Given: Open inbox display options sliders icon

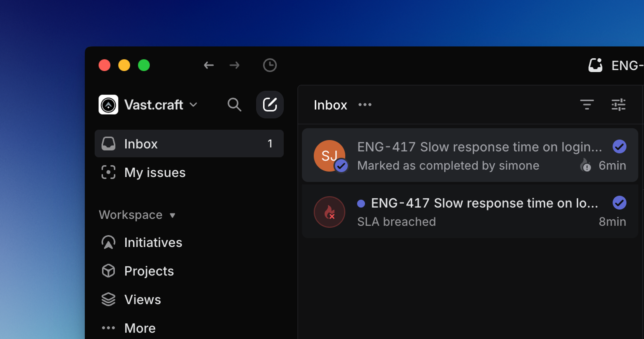Looking at the screenshot, I should pyautogui.click(x=619, y=104).
